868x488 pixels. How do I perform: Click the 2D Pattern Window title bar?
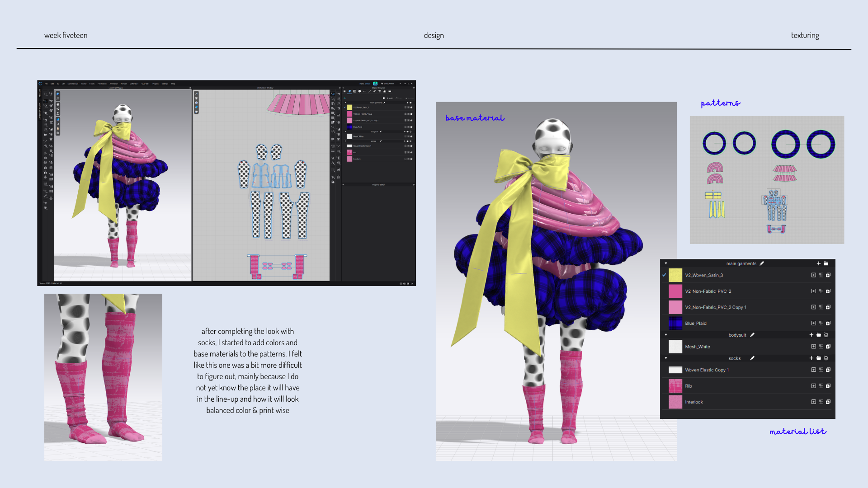265,88
